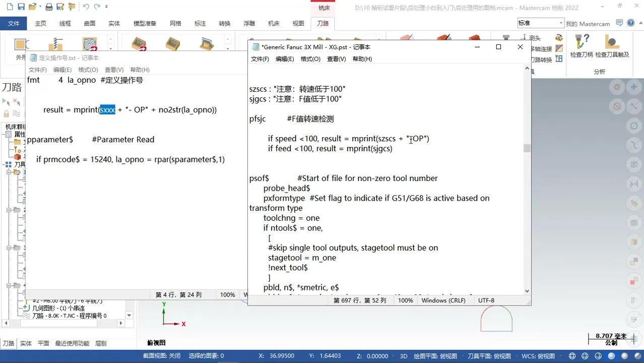Open the 格式(O) menu in Notepad
This screenshot has width=644, height=363.
point(311,58)
